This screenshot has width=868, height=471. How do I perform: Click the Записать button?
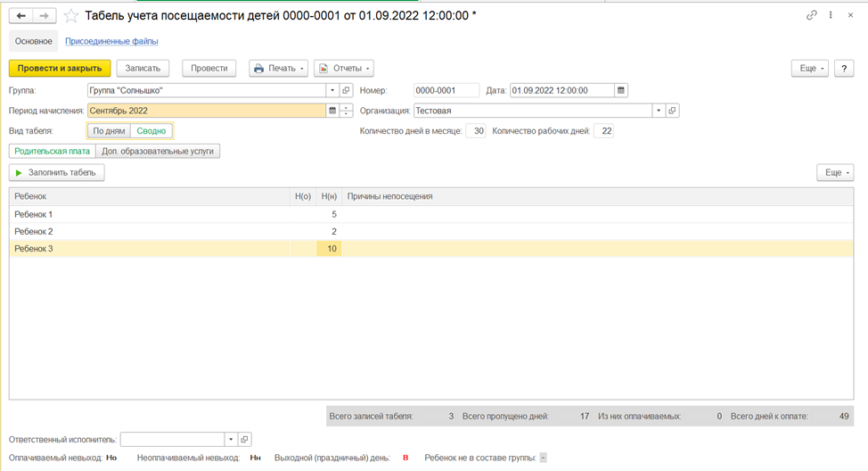[143, 68]
